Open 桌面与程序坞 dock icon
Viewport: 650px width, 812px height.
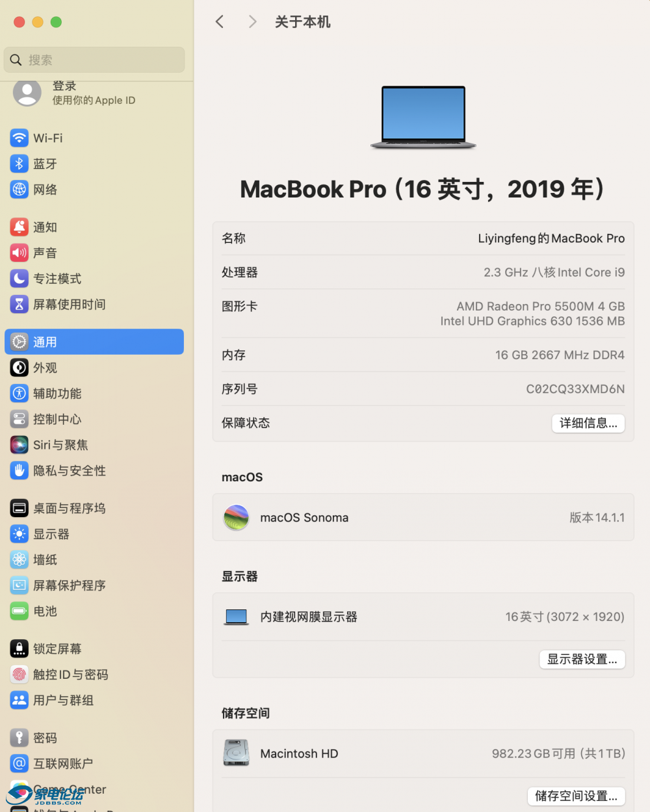(19, 508)
